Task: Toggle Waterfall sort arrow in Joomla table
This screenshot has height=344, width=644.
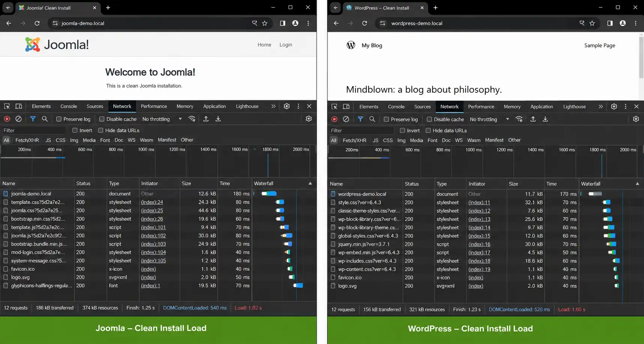Action: point(310,183)
